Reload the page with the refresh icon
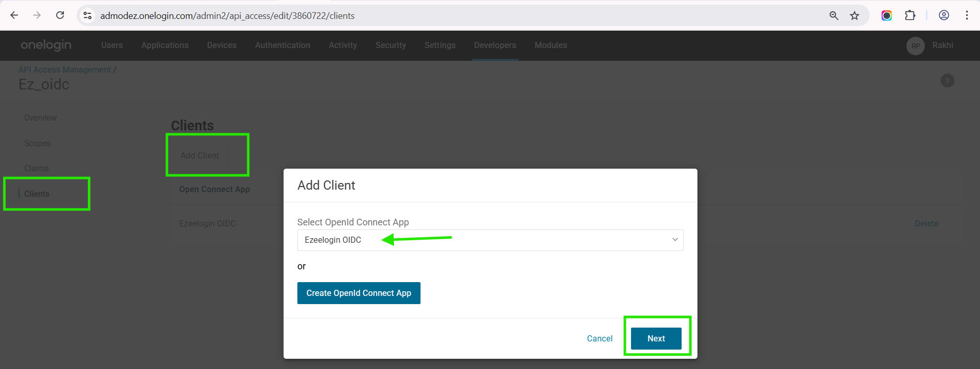Viewport: 980px width, 369px height. point(60,15)
